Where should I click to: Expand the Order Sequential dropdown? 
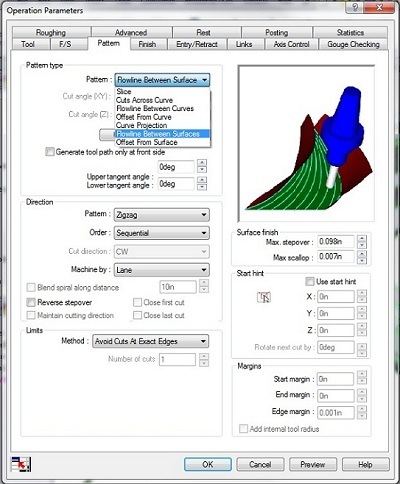(162, 233)
